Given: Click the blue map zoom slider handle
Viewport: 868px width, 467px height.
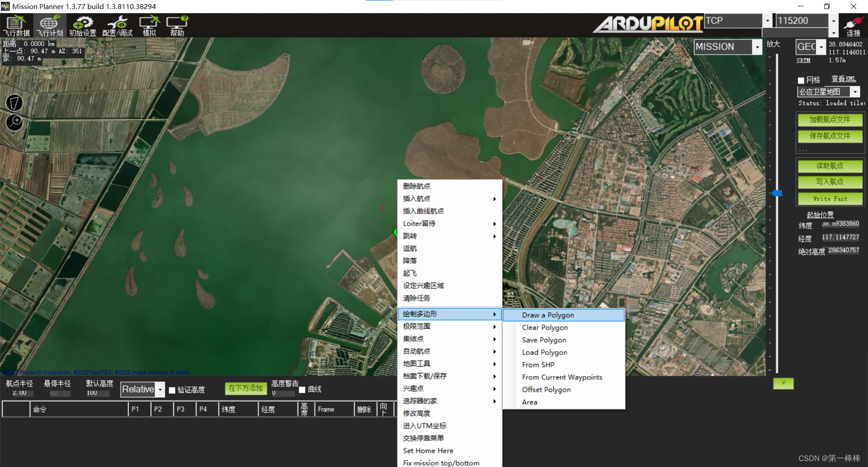Looking at the screenshot, I should [x=777, y=193].
